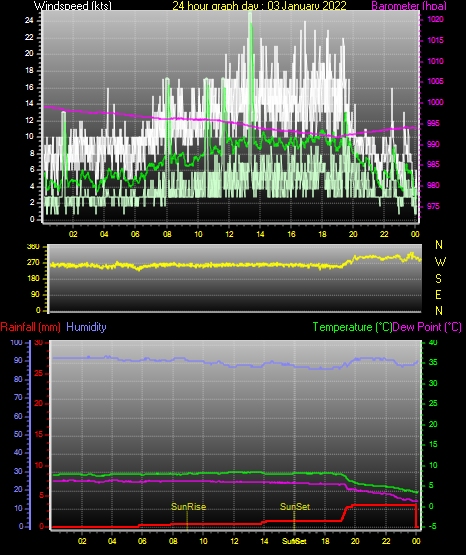Screen dimensions: 466x555
Task: Click the Dew Point (°C) legend label
Action: [427, 327]
